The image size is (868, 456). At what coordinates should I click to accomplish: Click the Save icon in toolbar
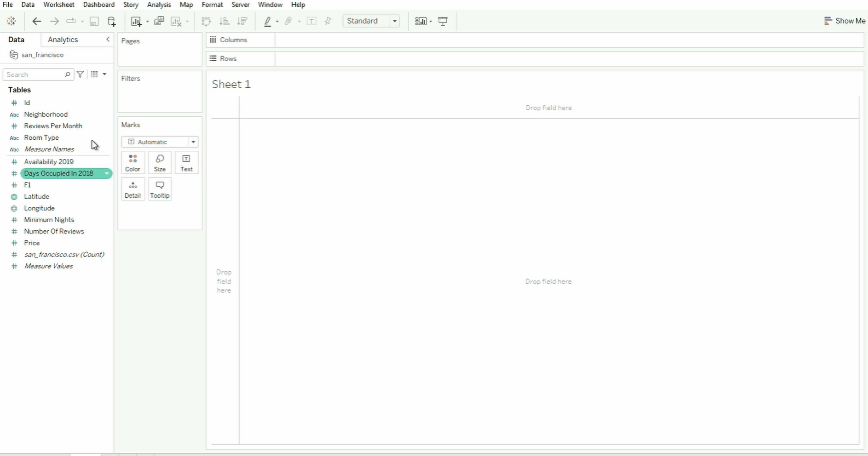pyautogui.click(x=94, y=21)
